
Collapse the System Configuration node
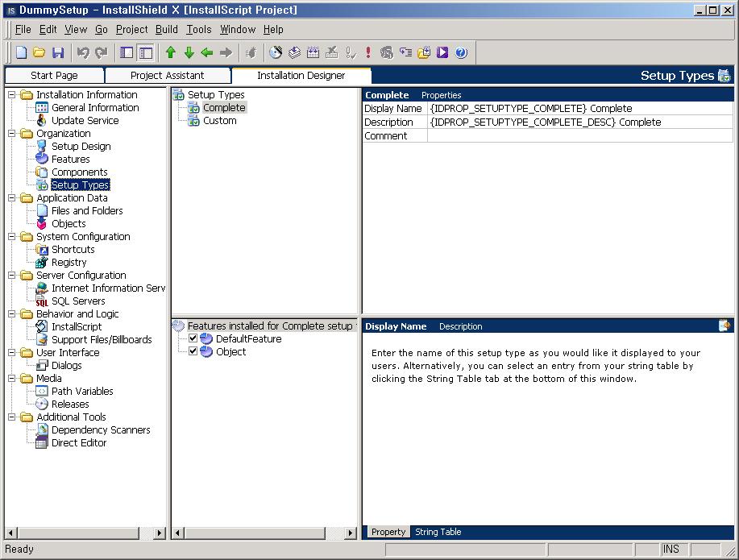point(12,237)
